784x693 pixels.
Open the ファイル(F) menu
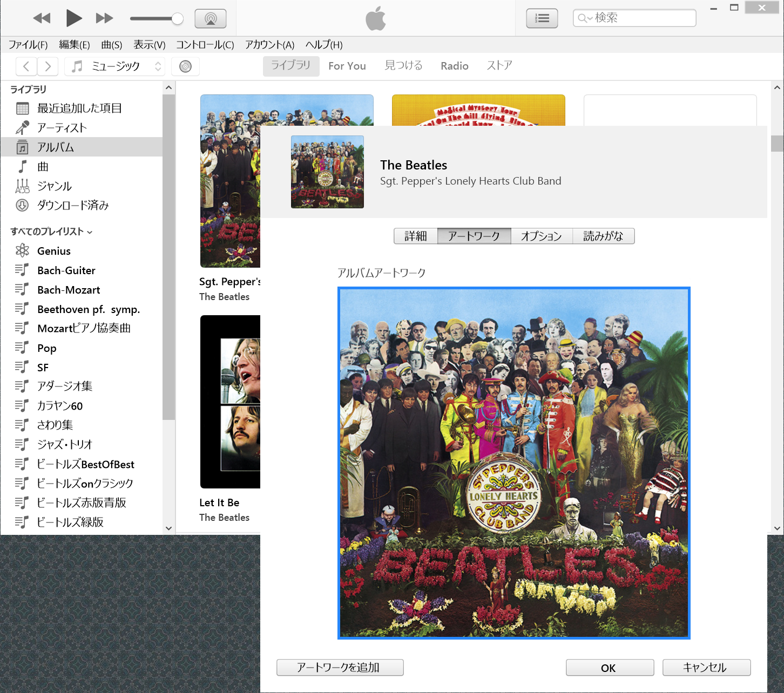tap(28, 45)
